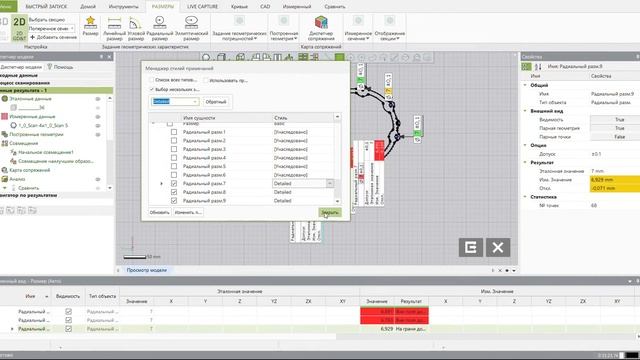640x360 pixels.
Task: Open the Detailed style combo box
Action: (175, 101)
